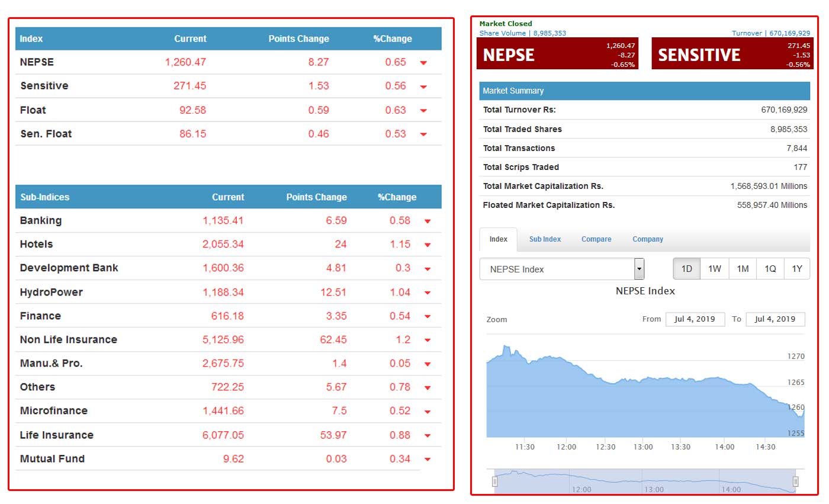This screenshot has width=829, height=504.
Task: Click the red SENSITIVE index banner
Action: tap(732, 53)
